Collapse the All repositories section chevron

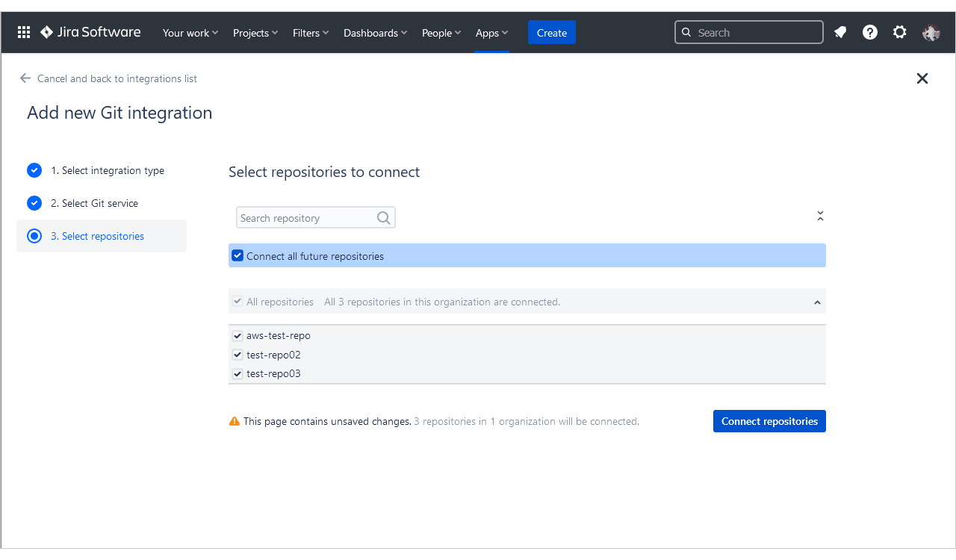click(x=817, y=302)
